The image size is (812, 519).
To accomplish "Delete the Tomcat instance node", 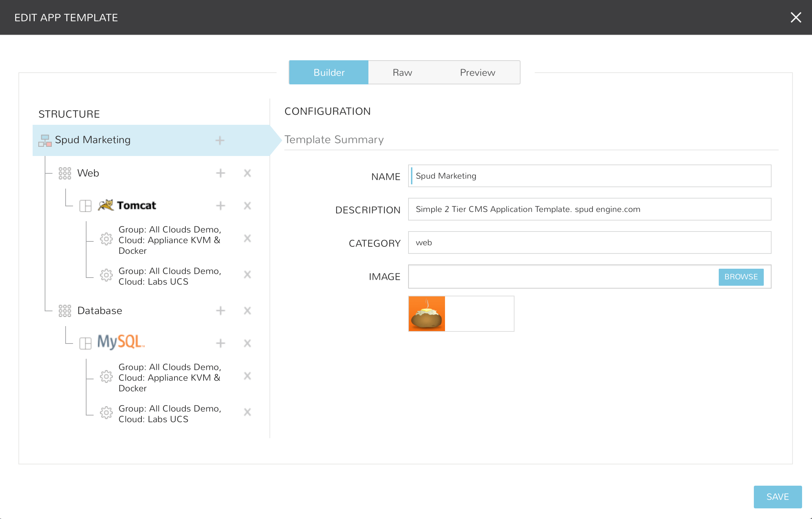I will 248,206.
